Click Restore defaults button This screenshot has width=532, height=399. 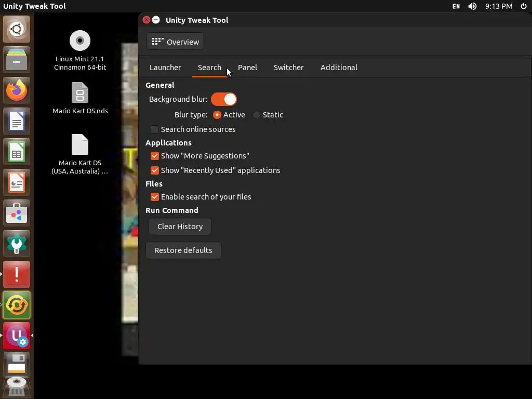tap(183, 250)
